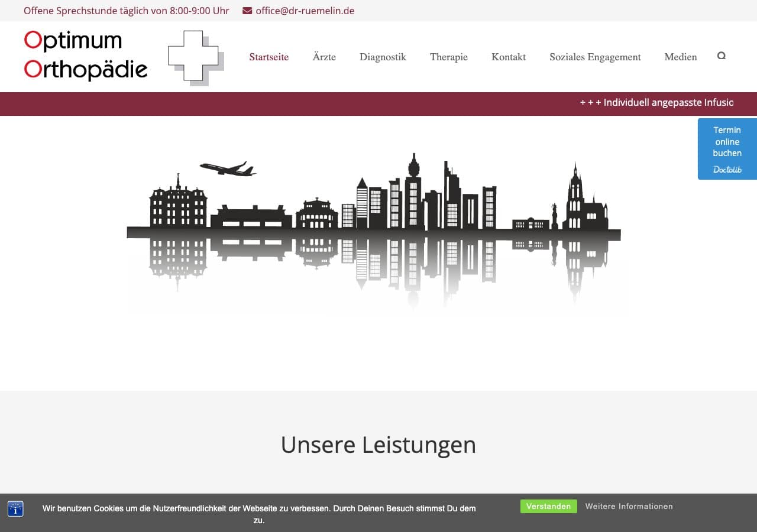The image size is (757, 532).
Task: Navigate to Soziales Engagement
Action: coord(595,57)
